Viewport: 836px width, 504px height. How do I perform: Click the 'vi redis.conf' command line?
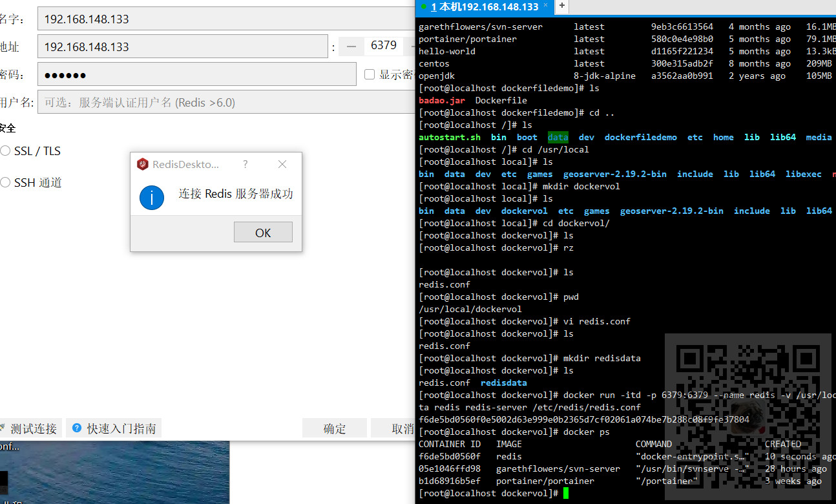(597, 321)
